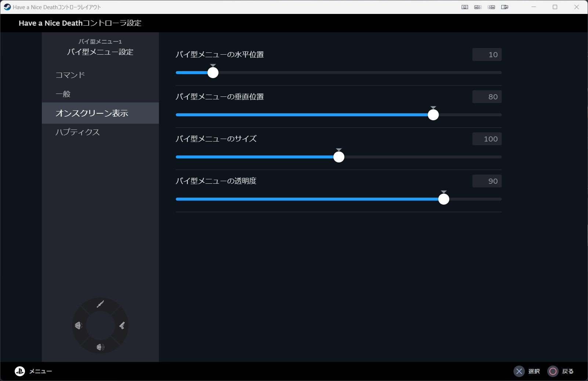Image resolution: width=588 pixels, height=381 pixels.
Task: Click the Have a Nice Deathコントローラ設定 header title
Action: click(80, 23)
